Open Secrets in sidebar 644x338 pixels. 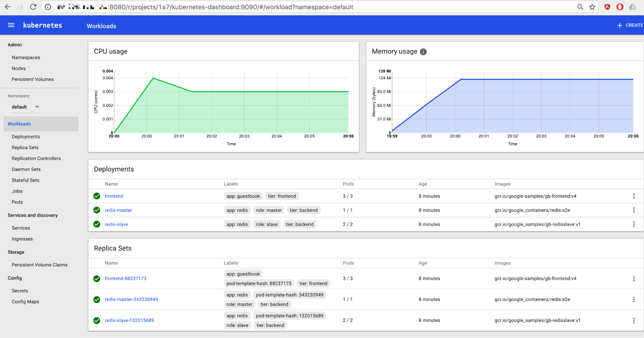pyautogui.click(x=20, y=291)
